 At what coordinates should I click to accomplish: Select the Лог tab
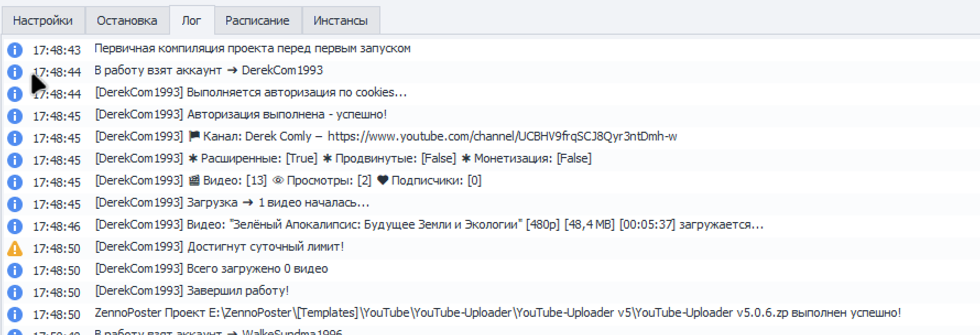tap(192, 20)
